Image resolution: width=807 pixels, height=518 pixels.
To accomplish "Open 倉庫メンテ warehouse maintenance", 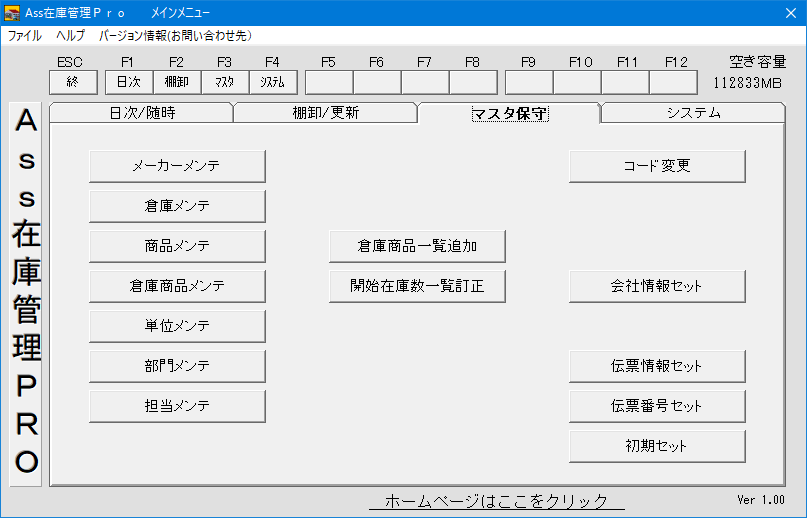I will coord(177,206).
